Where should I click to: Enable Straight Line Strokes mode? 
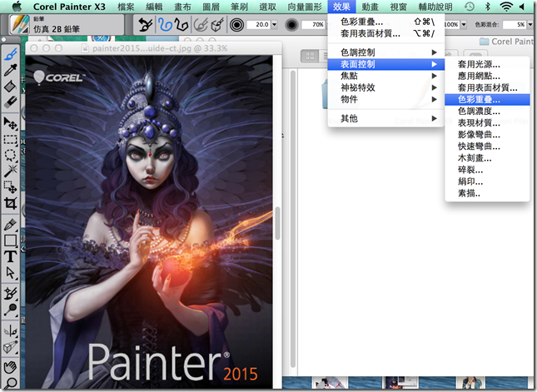click(x=181, y=25)
